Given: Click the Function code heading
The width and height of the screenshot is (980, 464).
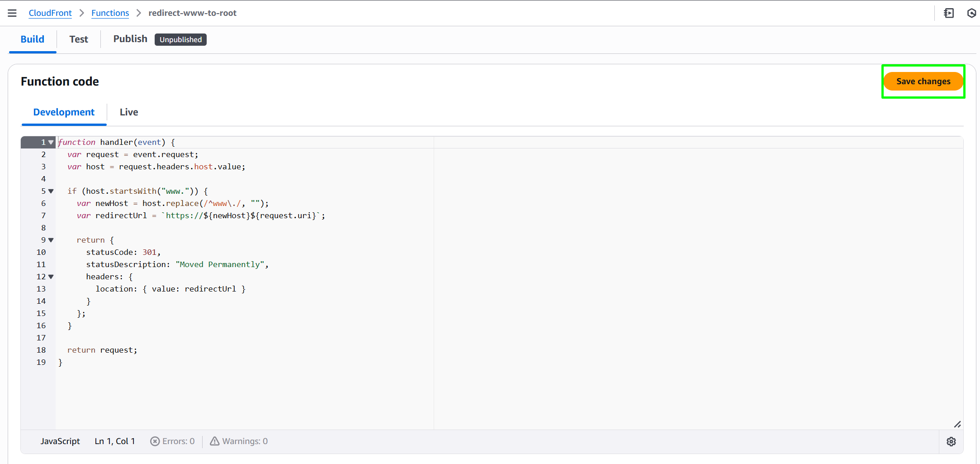Looking at the screenshot, I should (x=60, y=81).
